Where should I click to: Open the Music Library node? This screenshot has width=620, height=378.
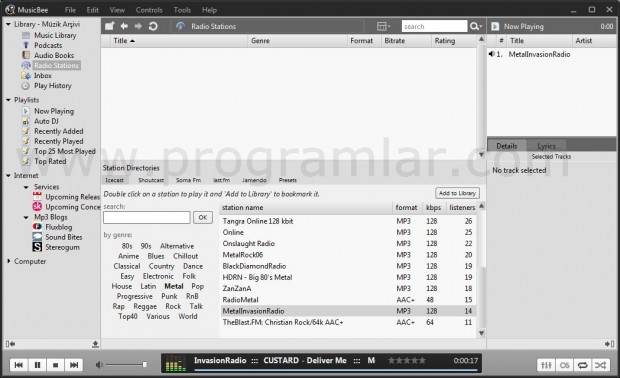[x=55, y=36]
